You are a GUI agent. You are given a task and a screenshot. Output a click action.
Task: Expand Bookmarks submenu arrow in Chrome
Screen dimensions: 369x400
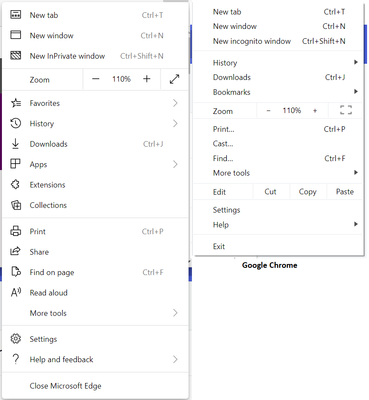pyautogui.click(x=356, y=91)
